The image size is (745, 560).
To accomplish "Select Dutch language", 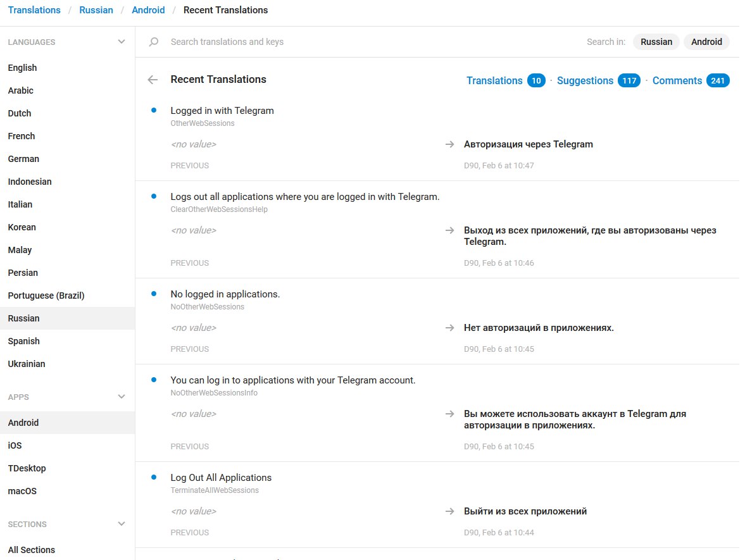I will tap(68, 113).
